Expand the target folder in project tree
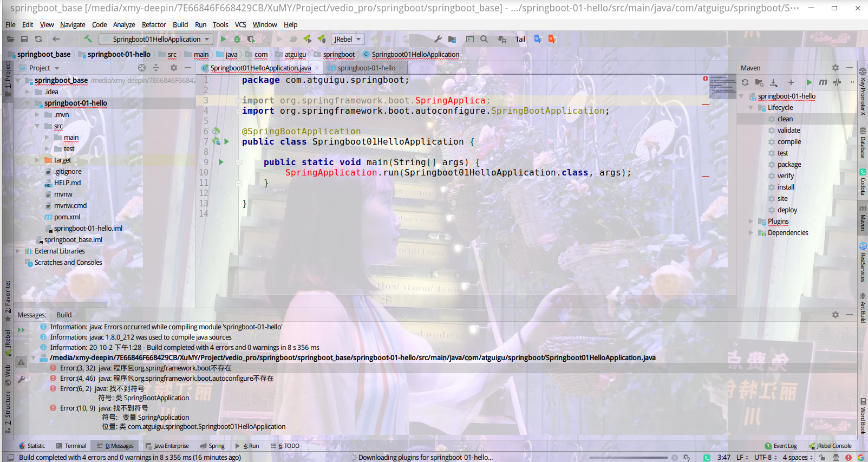Viewport: 868px width, 462px height. pos(37,160)
